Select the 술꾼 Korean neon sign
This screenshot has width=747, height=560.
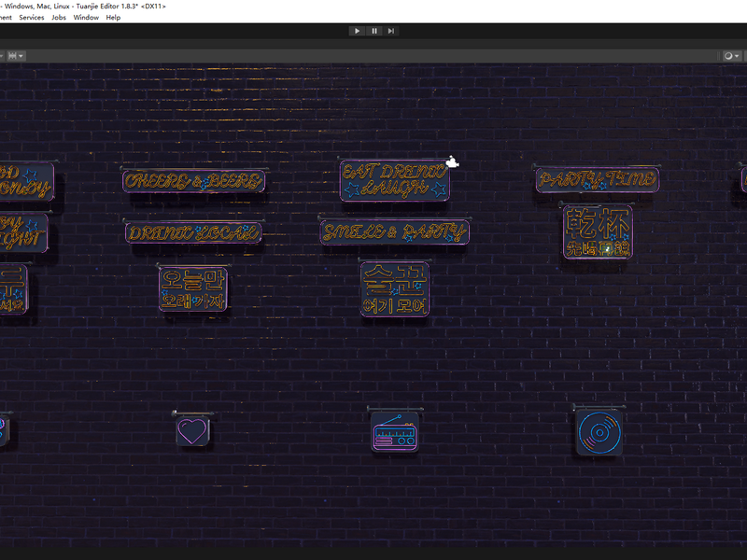[x=395, y=289]
